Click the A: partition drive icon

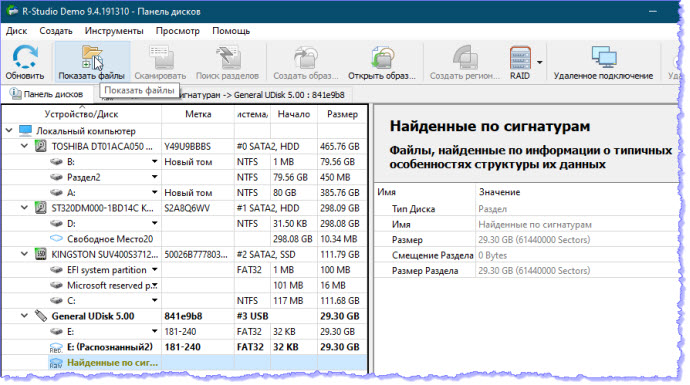coord(56,192)
